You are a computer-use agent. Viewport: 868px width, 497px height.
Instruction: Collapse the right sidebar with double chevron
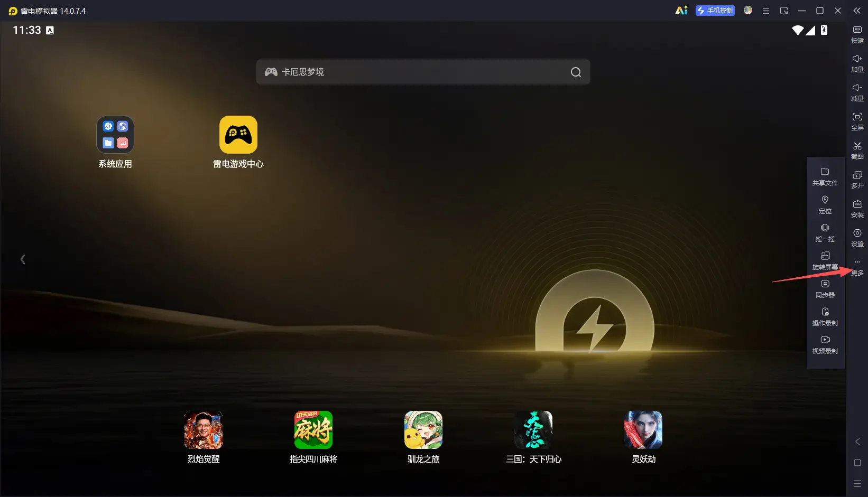[857, 11]
